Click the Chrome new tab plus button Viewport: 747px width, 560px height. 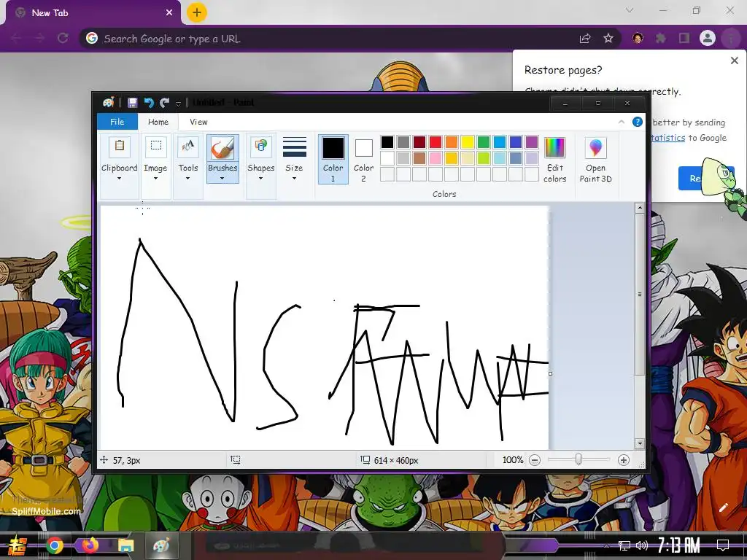coord(197,12)
